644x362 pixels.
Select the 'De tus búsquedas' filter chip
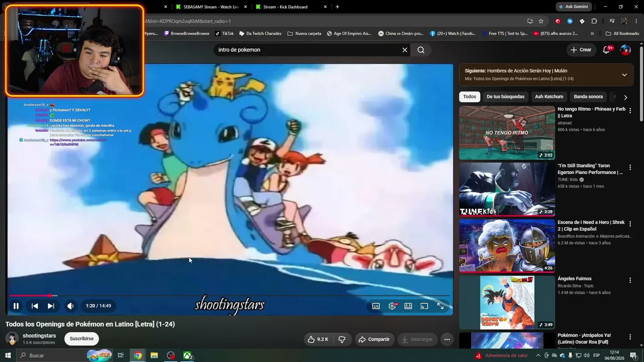(505, 97)
